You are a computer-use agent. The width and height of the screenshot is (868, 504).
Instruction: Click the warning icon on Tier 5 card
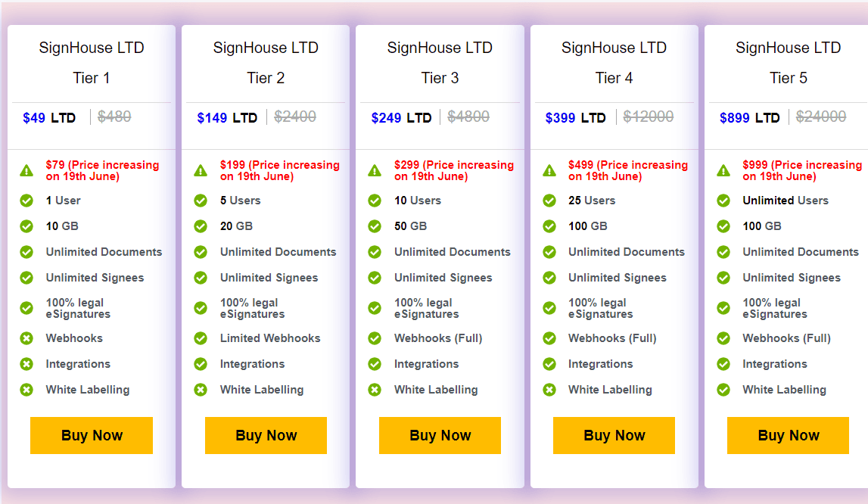pyautogui.click(x=723, y=170)
